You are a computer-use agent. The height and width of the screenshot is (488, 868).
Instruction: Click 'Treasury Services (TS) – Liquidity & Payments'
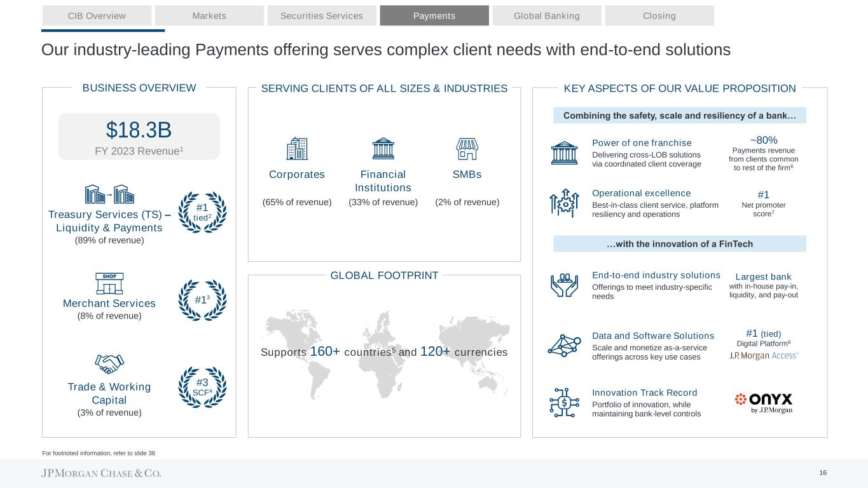(x=109, y=221)
